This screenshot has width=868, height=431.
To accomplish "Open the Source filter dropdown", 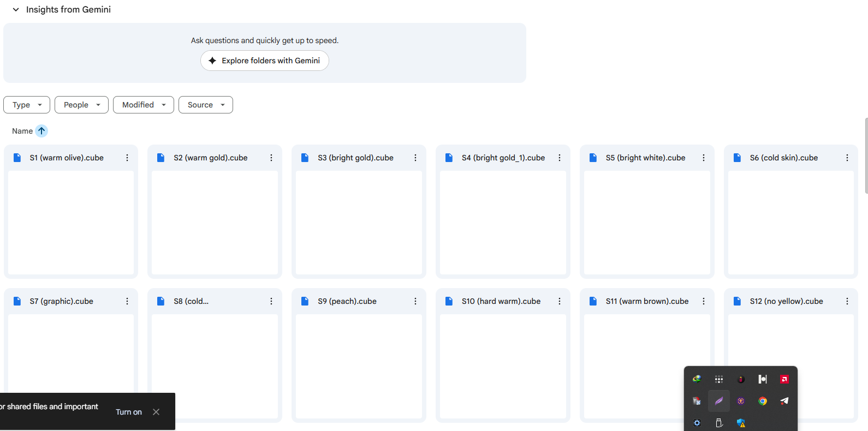I will tap(206, 105).
